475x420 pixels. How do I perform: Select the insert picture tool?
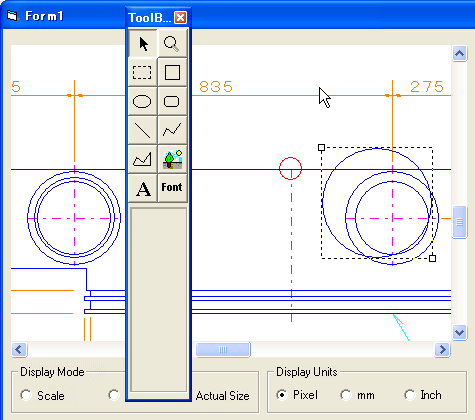[172, 159]
